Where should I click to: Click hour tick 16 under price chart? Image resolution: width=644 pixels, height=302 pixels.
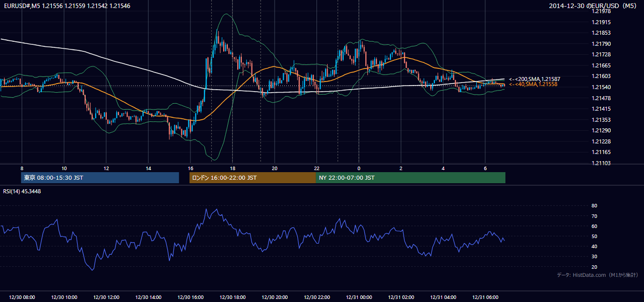(x=190, y=168)
